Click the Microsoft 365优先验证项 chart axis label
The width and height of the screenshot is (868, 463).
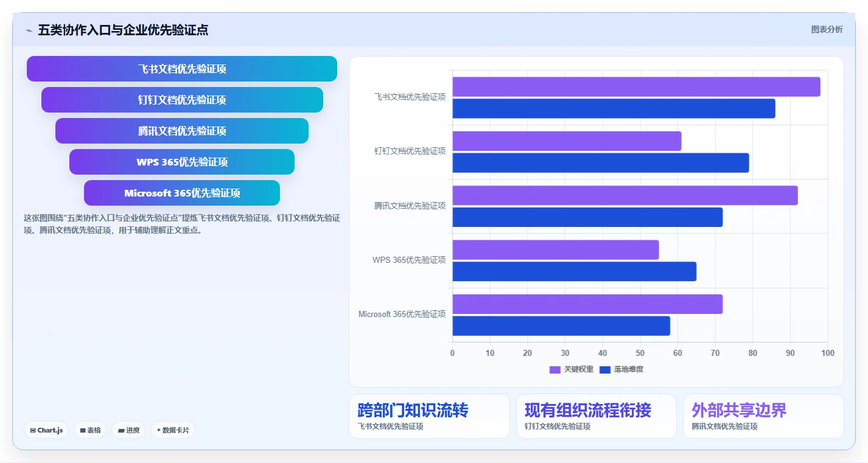[402, 314]
